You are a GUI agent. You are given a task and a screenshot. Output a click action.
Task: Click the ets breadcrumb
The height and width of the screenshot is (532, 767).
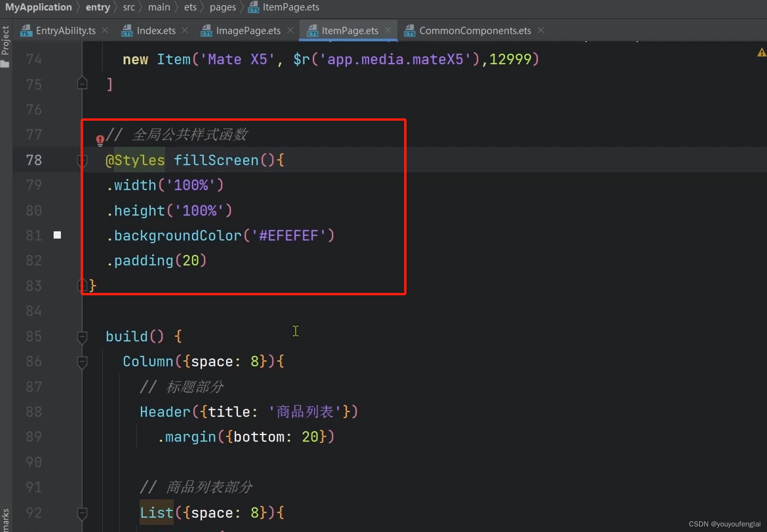[x=190, y=7]
